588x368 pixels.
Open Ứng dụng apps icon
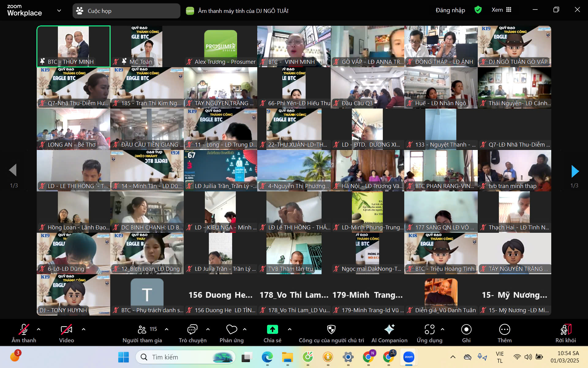[x=429, y=330]
